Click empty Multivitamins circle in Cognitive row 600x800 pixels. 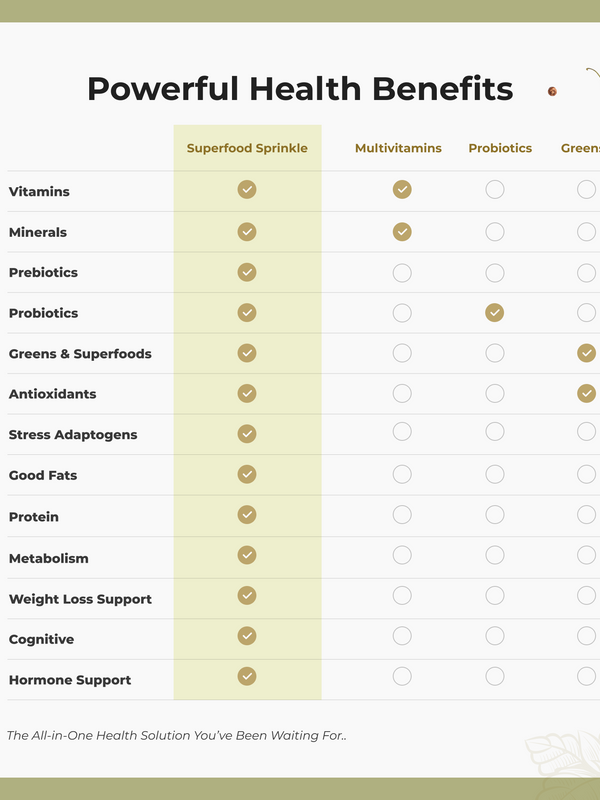(x=402, y=636)
